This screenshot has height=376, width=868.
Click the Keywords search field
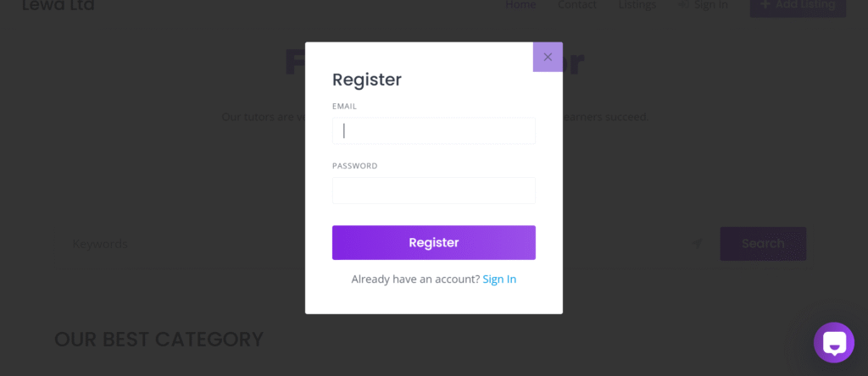pos(136,244)
